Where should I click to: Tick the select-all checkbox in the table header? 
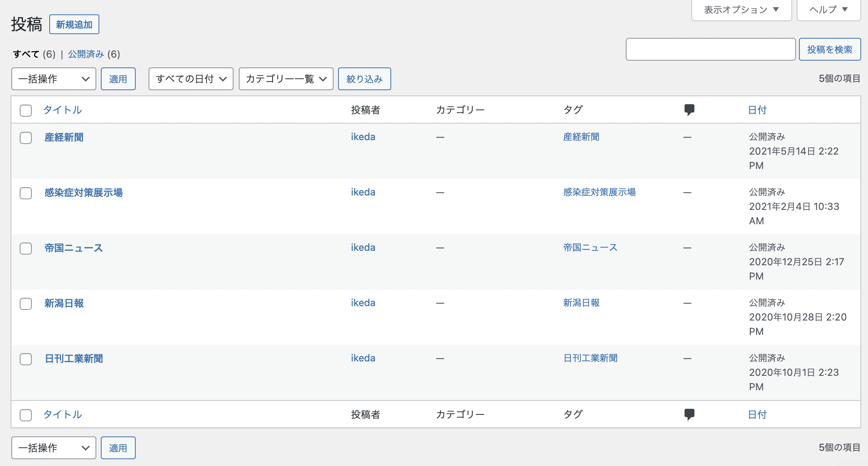pos(26,111)
